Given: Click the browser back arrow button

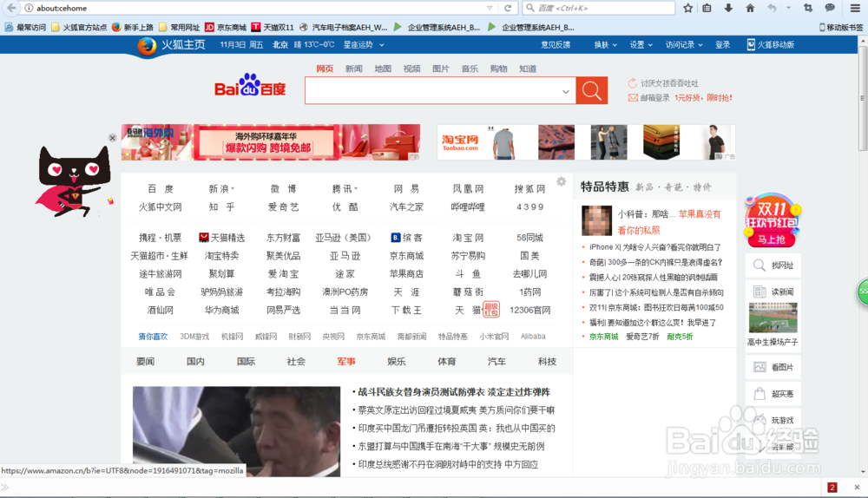Looking at the screenshot, I should [x=11, y=8].
